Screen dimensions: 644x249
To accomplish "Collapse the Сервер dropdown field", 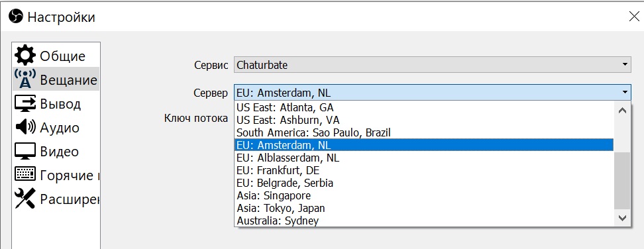I will click(433, 93).
